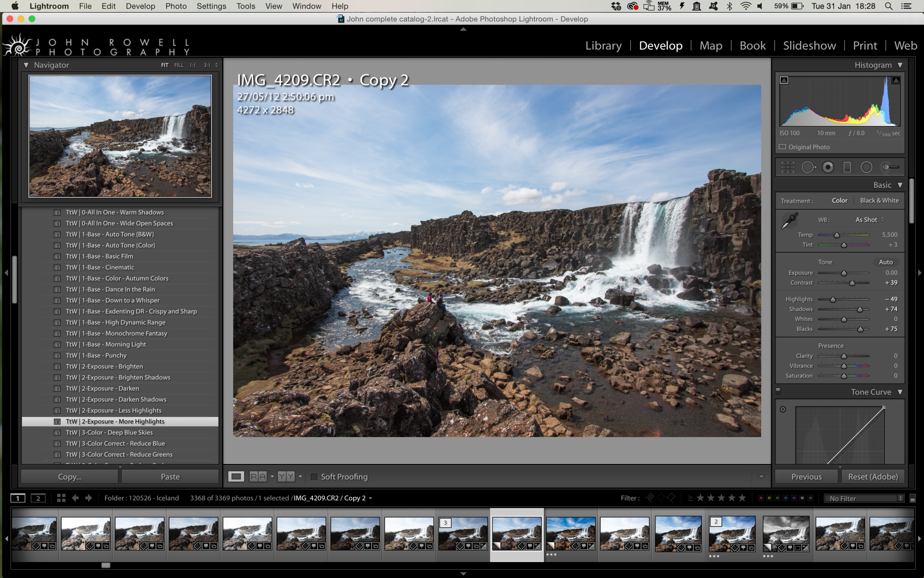
Task: Set treatment to Color
Action: [839, 200]
